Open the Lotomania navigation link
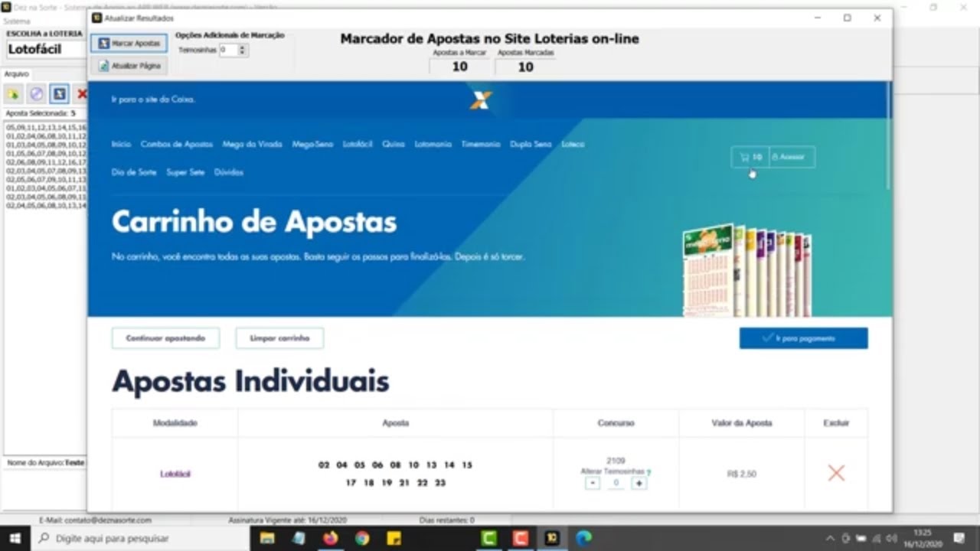This screenshot has width=980, height=551. (433, 144)
